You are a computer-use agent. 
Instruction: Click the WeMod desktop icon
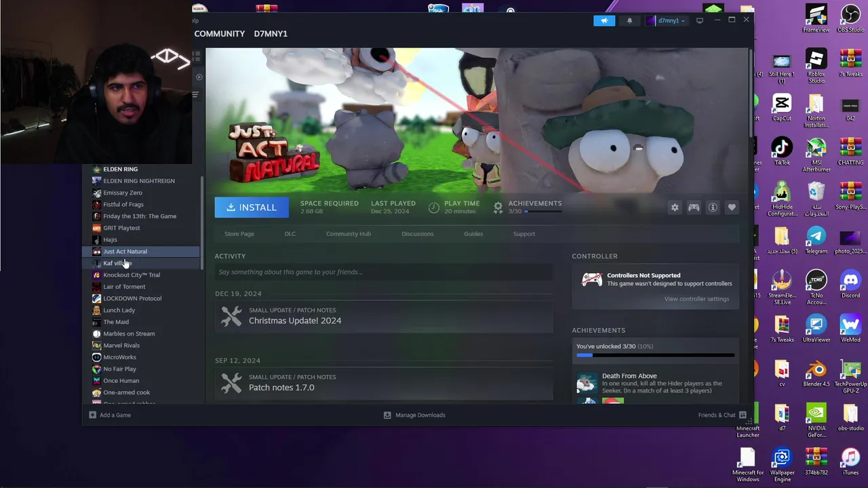[x=850, y=328]
